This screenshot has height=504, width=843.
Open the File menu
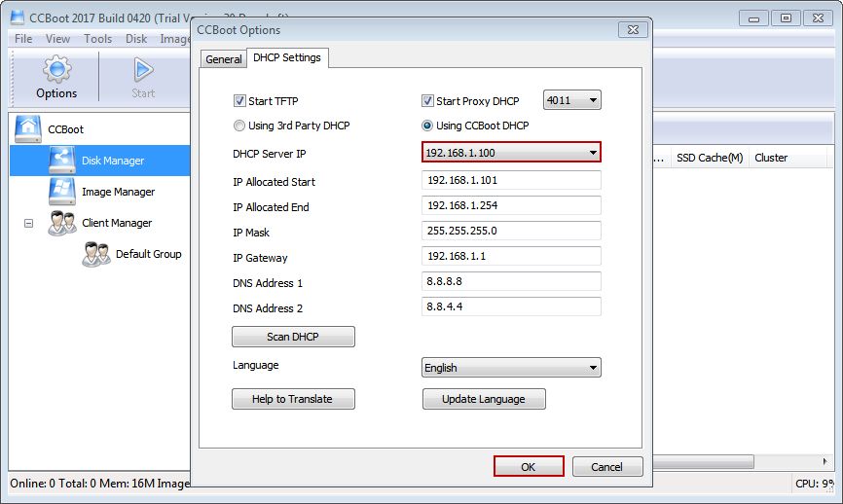pyautogui.click(x=23, y=39)
